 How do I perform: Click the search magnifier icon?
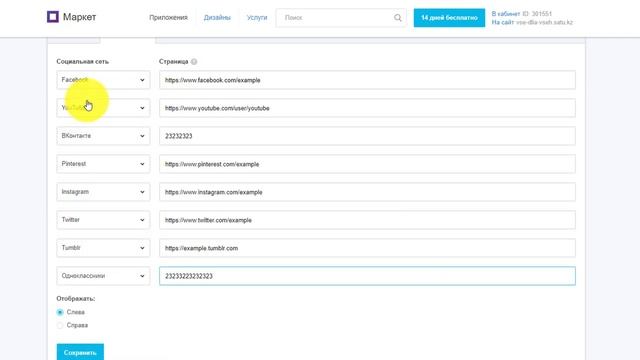(x=398, y=18)
